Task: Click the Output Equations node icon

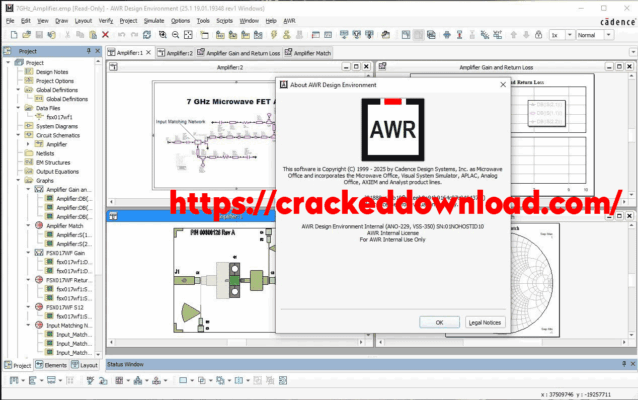Action: pyautogui.click(x=29, y=172)
